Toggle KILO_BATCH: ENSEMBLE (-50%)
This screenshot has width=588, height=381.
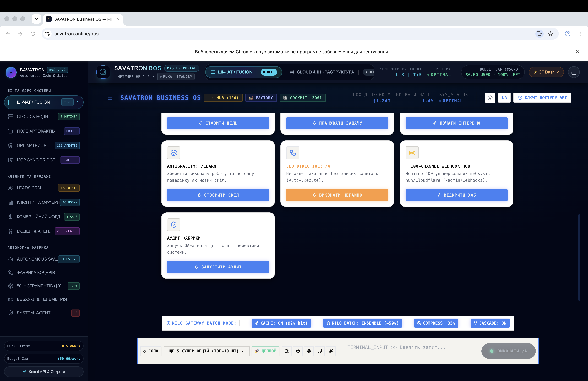[x=362, y=323]
